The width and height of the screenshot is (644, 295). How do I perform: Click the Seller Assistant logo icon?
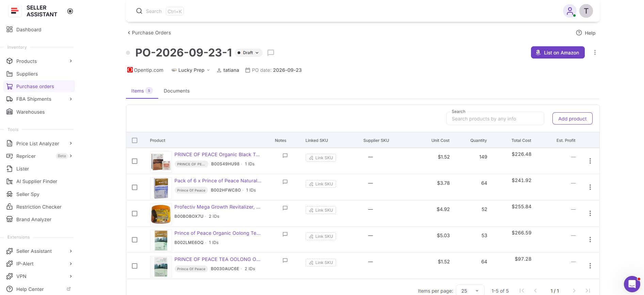click(x=15, y=11)
